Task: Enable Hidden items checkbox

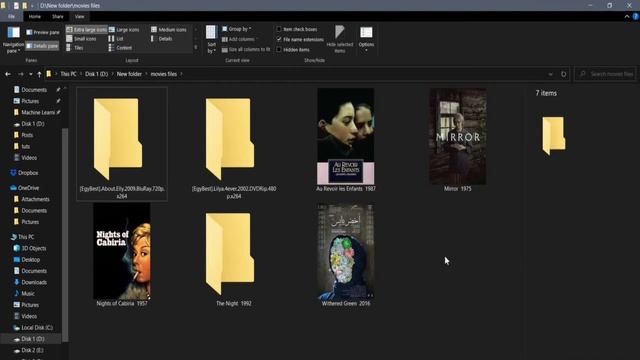Action: pos(293,50)
